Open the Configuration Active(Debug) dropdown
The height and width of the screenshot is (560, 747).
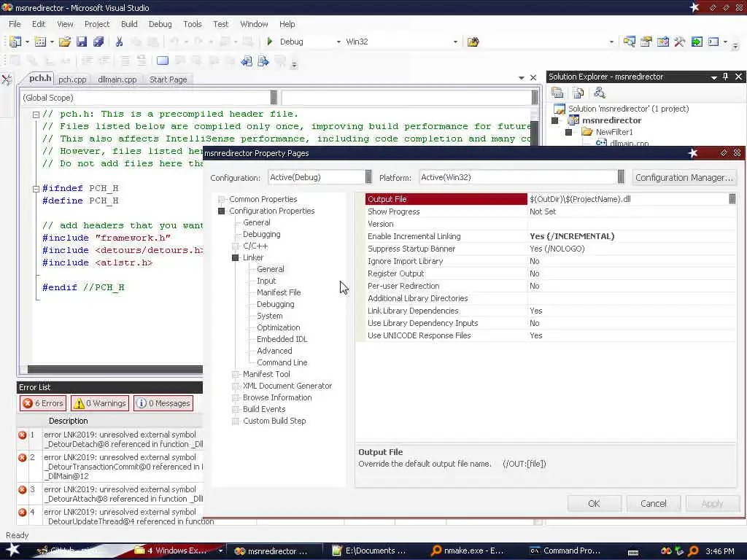(x=368, y=177)
